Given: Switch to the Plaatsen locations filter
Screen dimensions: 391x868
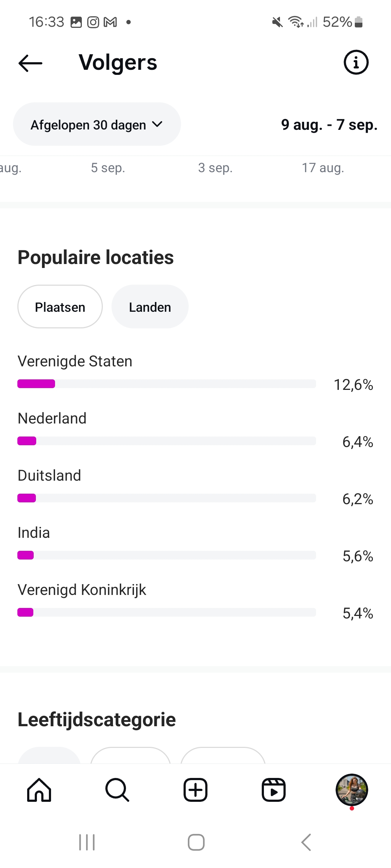Looking at the screenshot, I should pyautogui.click(x=60, y=307).
